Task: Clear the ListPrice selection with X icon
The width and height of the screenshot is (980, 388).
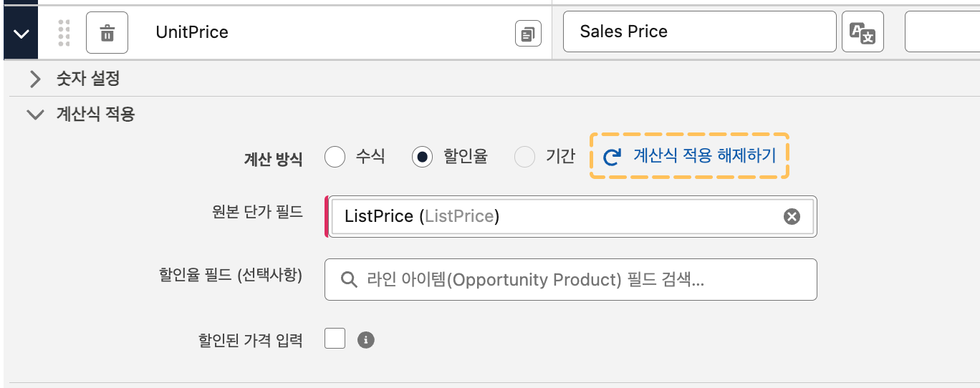Action: point(792,216)
